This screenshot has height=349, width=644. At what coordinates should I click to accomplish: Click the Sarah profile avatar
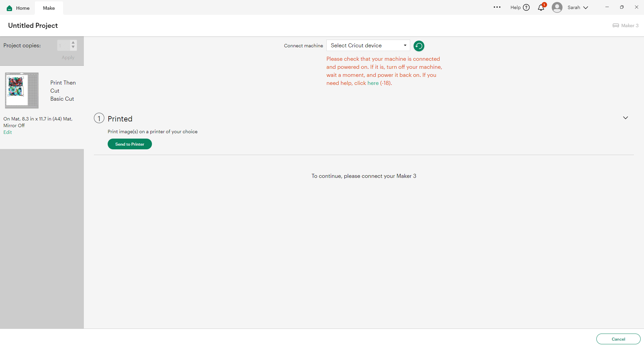[x=557, y=7]
